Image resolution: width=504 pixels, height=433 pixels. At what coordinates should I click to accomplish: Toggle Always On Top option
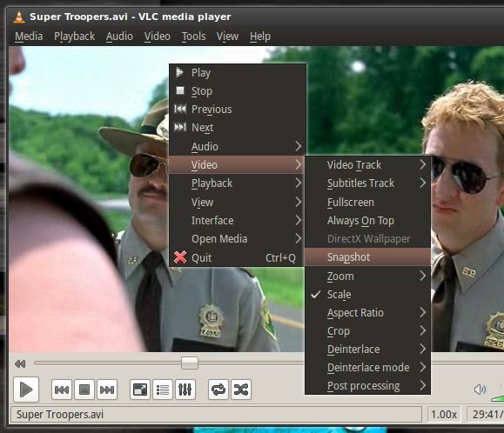click(x=367, y=221)
